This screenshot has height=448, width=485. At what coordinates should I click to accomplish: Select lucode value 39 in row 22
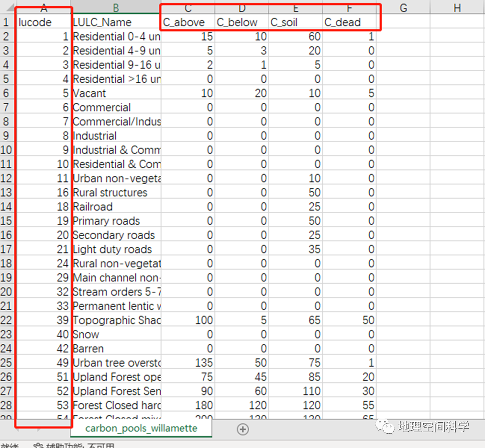44,320
